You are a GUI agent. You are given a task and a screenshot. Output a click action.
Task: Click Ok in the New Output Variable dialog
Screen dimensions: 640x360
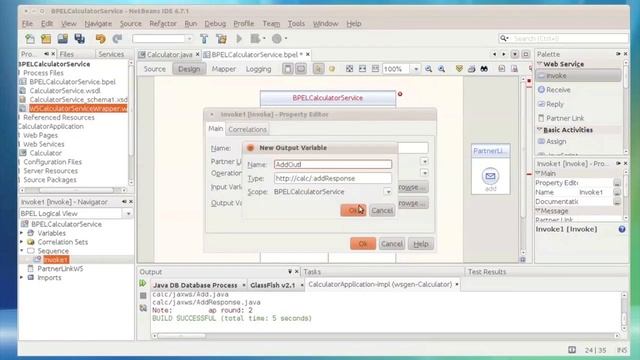tap(353, 210)
